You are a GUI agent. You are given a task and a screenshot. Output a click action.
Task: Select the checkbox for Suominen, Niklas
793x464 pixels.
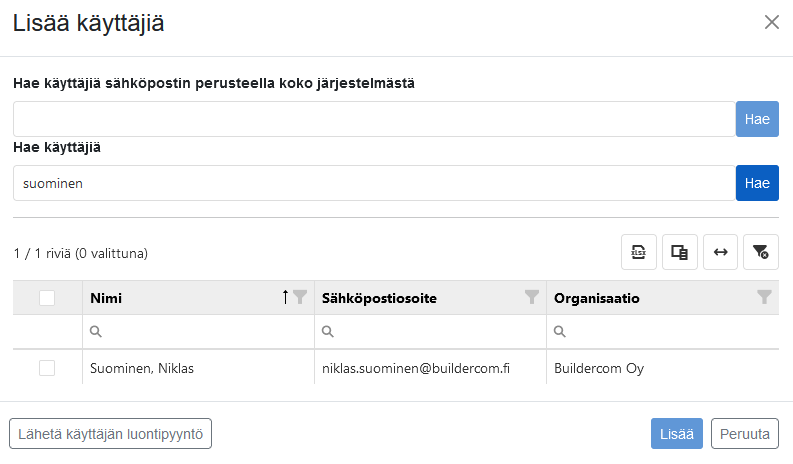(47, 368)
